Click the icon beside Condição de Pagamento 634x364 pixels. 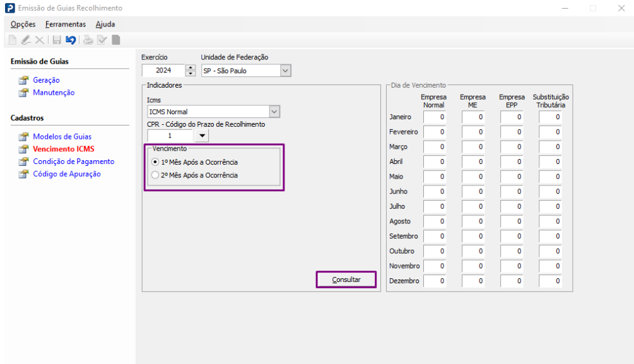point(24,161)
